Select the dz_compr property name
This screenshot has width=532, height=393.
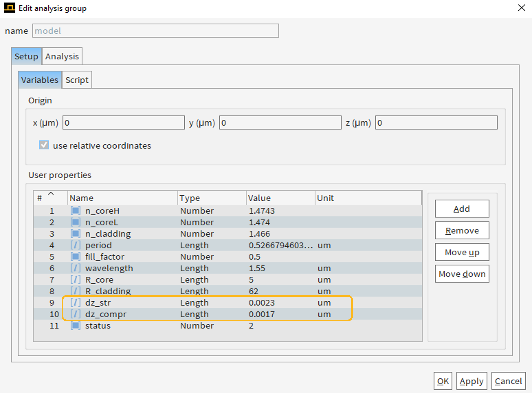click(106, 314)
